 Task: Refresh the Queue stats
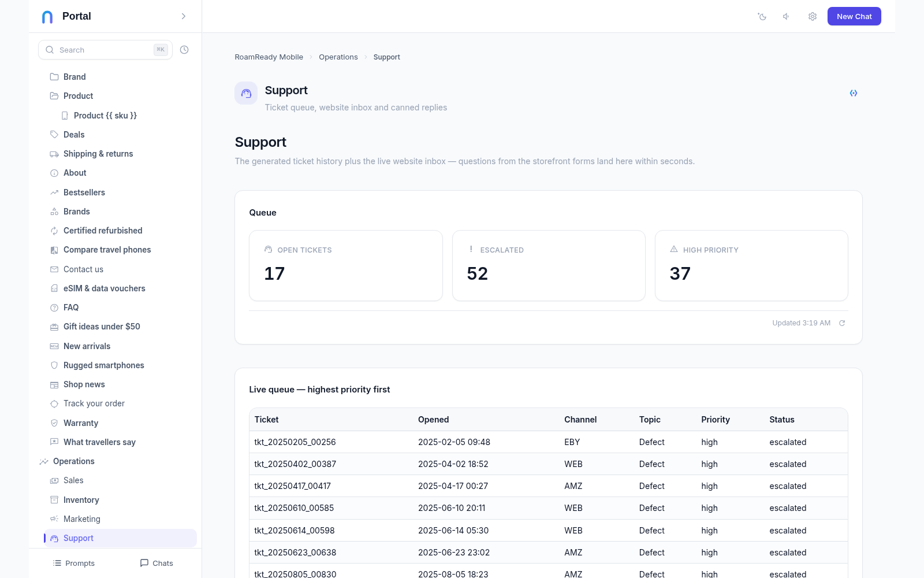click(842, 323)
